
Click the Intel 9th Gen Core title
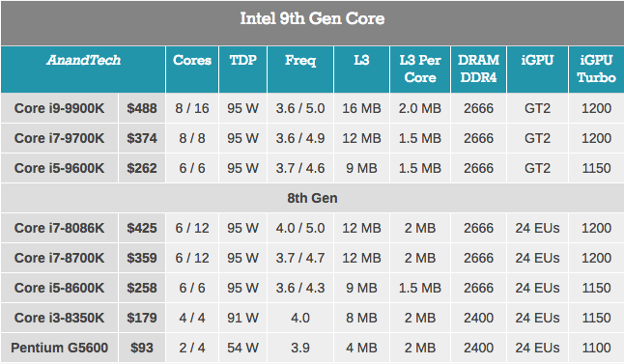point(312,18)
